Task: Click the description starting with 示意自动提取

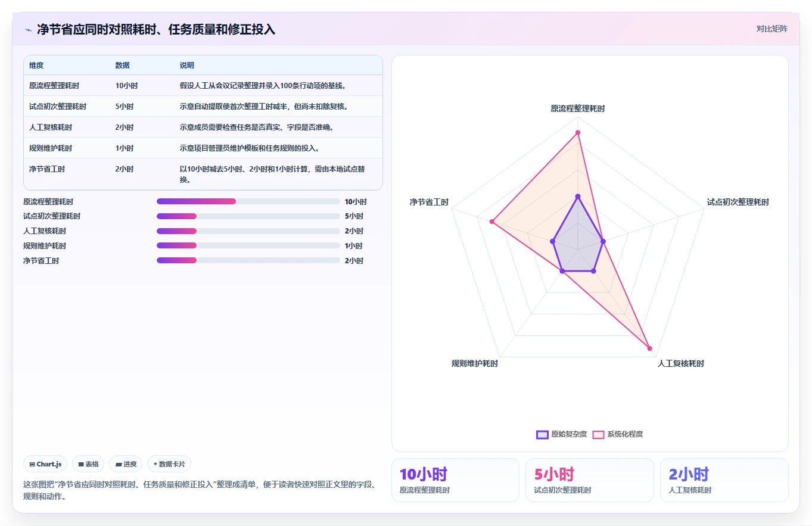Action: pyautogui.click(x=264, y=107)
